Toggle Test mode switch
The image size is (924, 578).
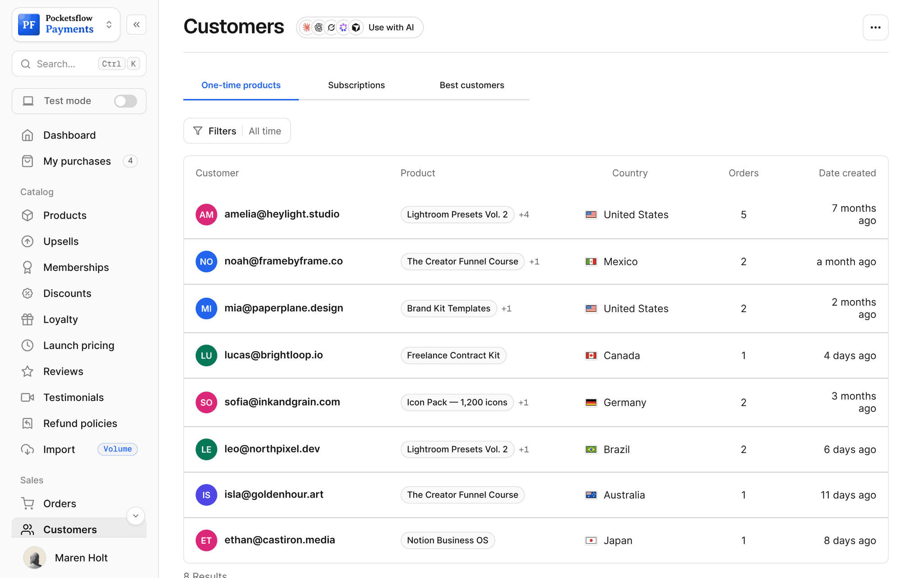click(x=125, y=101)
